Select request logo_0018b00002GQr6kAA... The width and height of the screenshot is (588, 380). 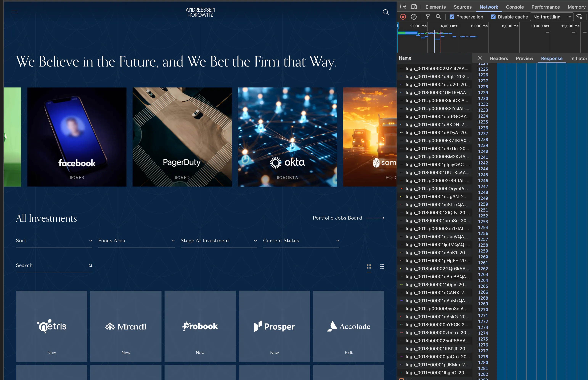435,269
